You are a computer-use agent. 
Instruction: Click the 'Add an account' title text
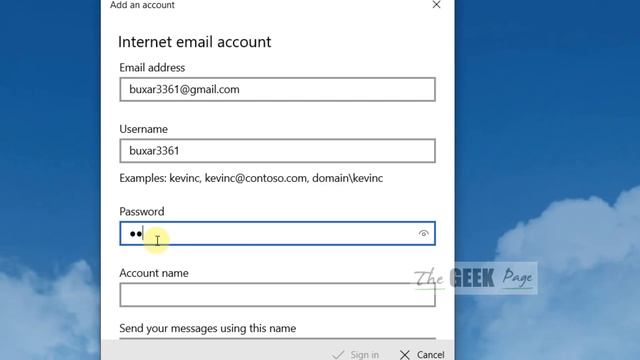coord(142,5)
